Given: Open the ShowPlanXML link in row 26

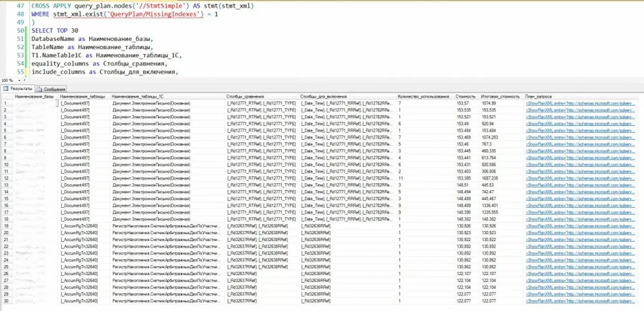Looking at the screenshot, I should click(x=580, y=274).
